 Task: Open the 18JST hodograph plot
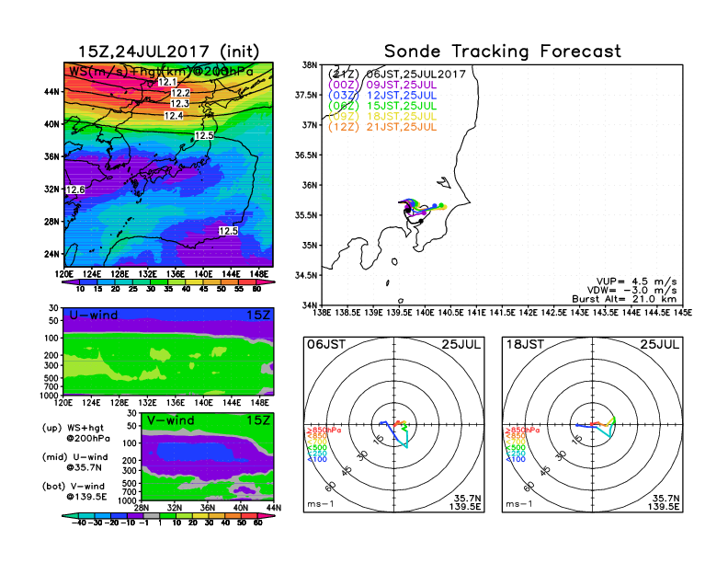pos(593,425)
